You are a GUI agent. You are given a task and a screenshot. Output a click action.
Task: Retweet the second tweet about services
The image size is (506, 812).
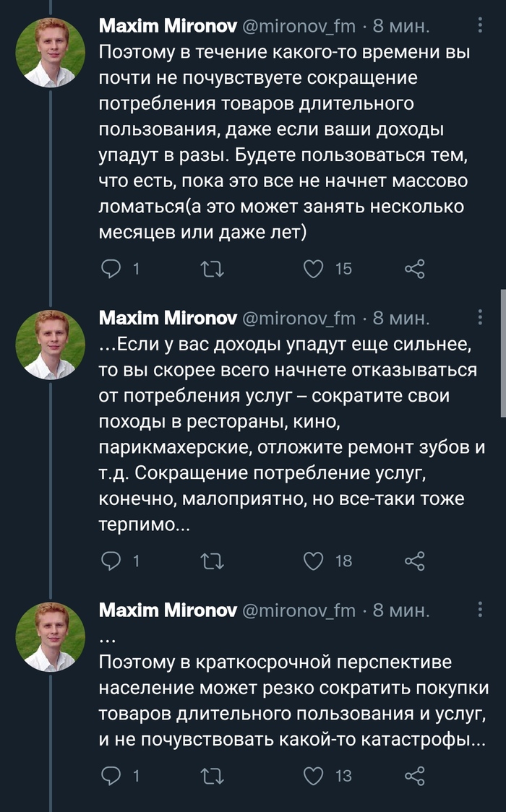pos(213,560)
